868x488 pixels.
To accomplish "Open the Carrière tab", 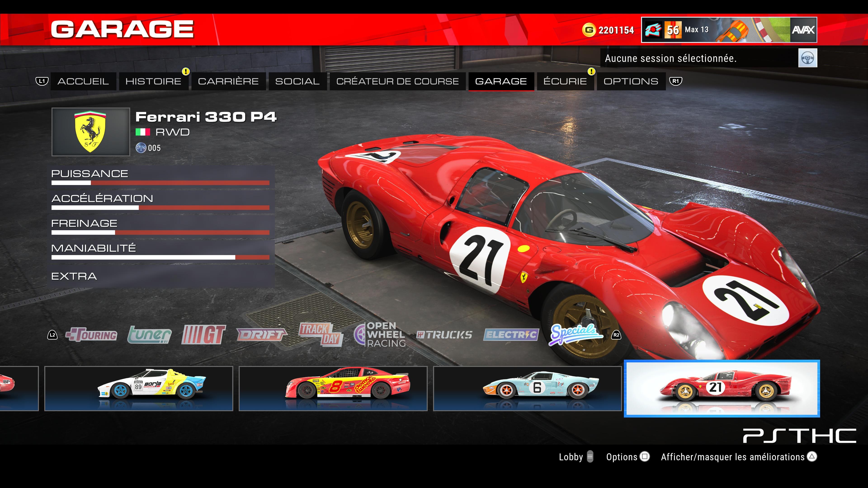I will (229, 81).
